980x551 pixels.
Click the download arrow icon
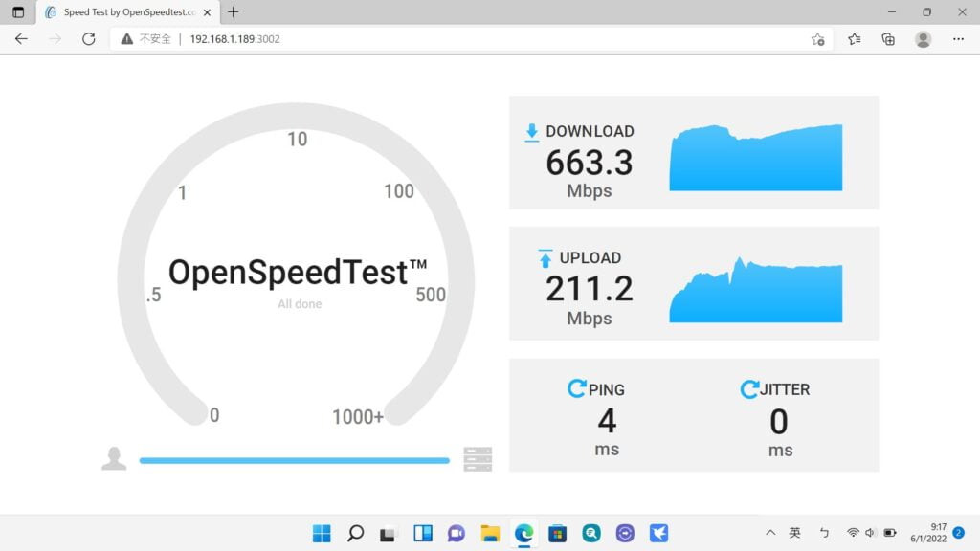click(532, 132)
